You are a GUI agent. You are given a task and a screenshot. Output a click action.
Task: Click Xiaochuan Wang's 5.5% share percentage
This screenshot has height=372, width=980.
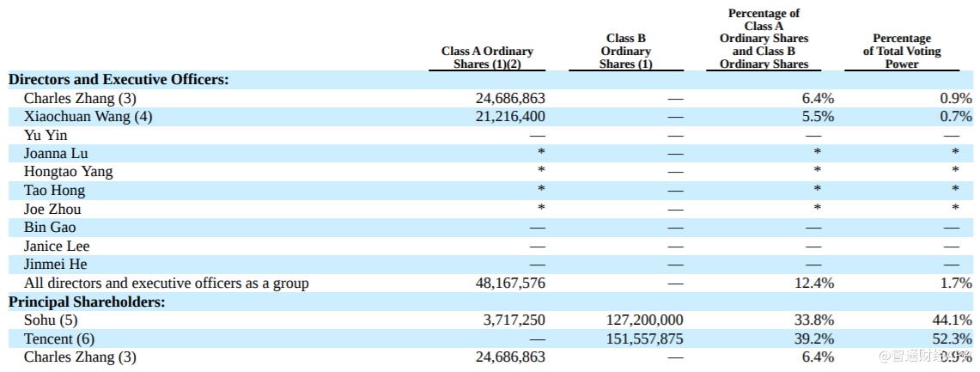point(817,116)
